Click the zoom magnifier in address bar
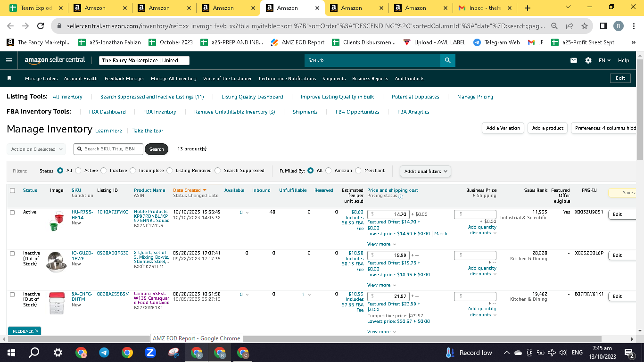The width and height of the screenshot is (644, 362). coord(554,26)
